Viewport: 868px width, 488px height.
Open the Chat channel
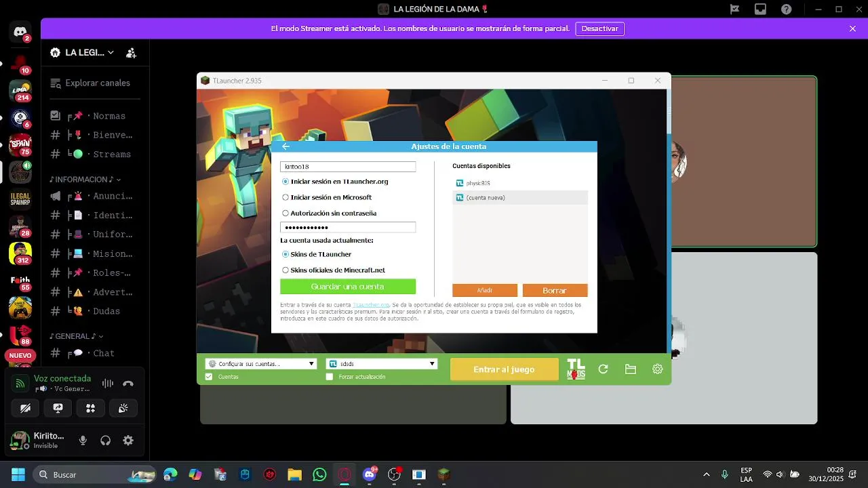point(95,353)
